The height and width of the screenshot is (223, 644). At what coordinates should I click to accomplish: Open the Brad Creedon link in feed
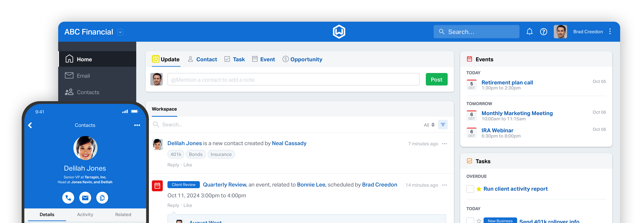point(379,185)
